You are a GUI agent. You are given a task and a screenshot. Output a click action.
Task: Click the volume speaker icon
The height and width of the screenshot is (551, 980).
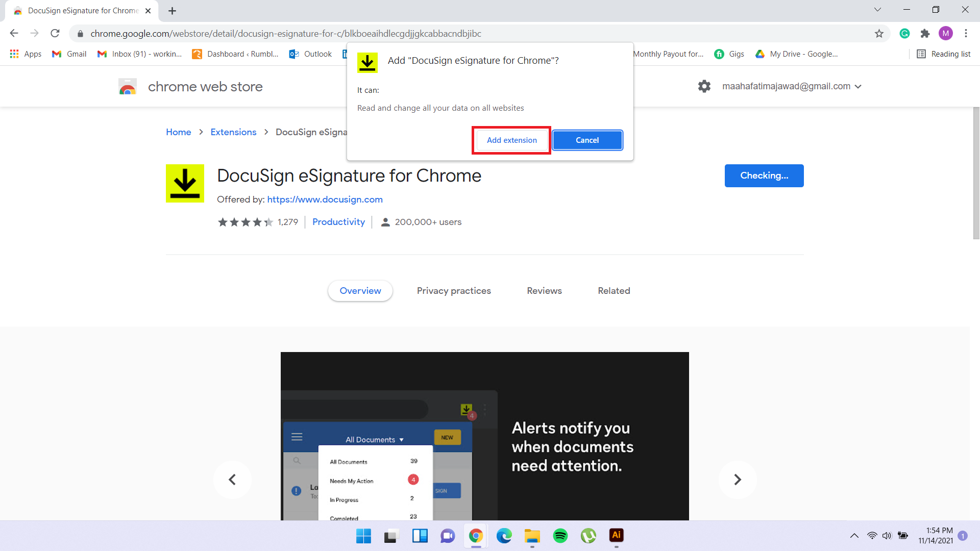[x=887, y=536]
